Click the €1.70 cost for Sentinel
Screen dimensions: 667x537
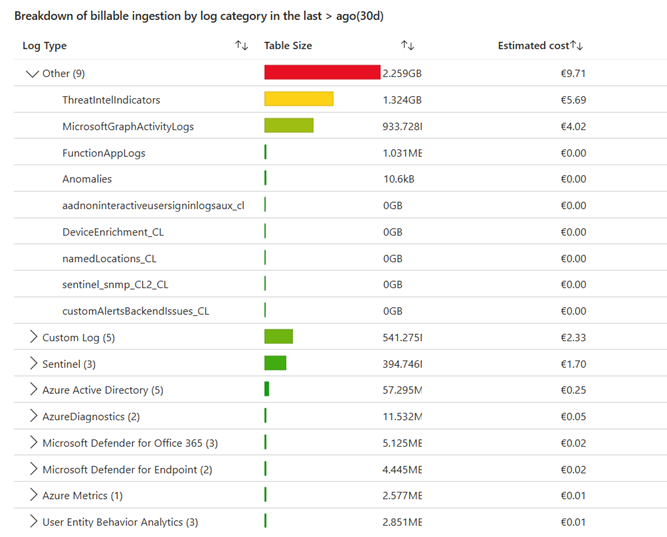573,364
